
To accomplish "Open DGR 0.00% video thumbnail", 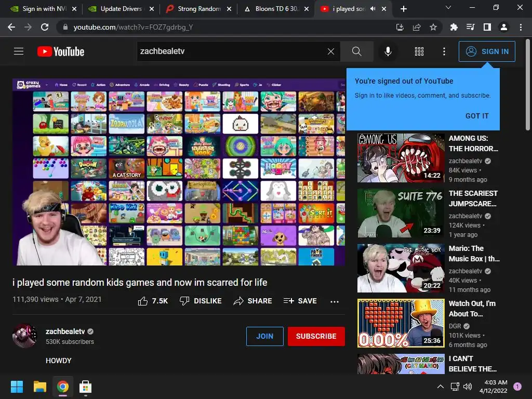I will point(401,323).
